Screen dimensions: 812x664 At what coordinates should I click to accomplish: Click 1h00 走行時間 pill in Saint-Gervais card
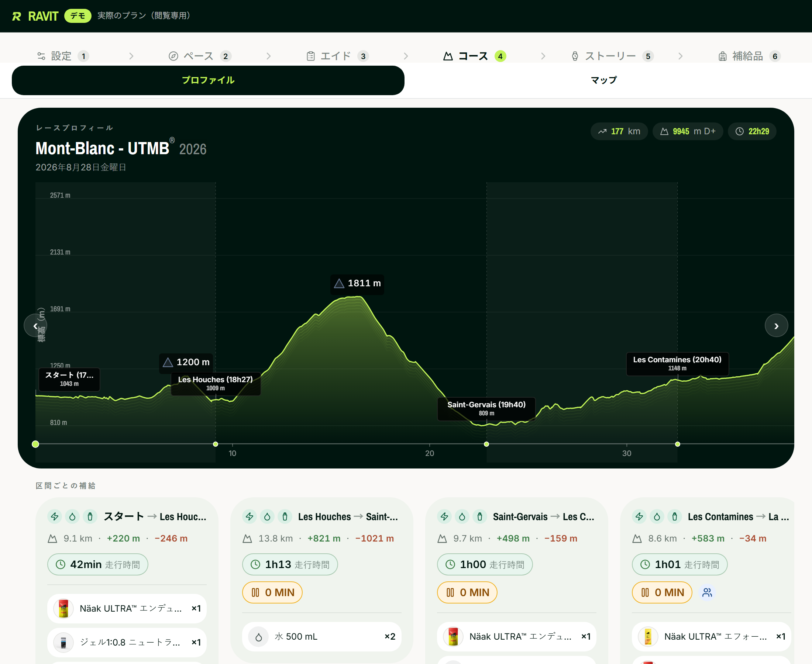tap(485, 564)
